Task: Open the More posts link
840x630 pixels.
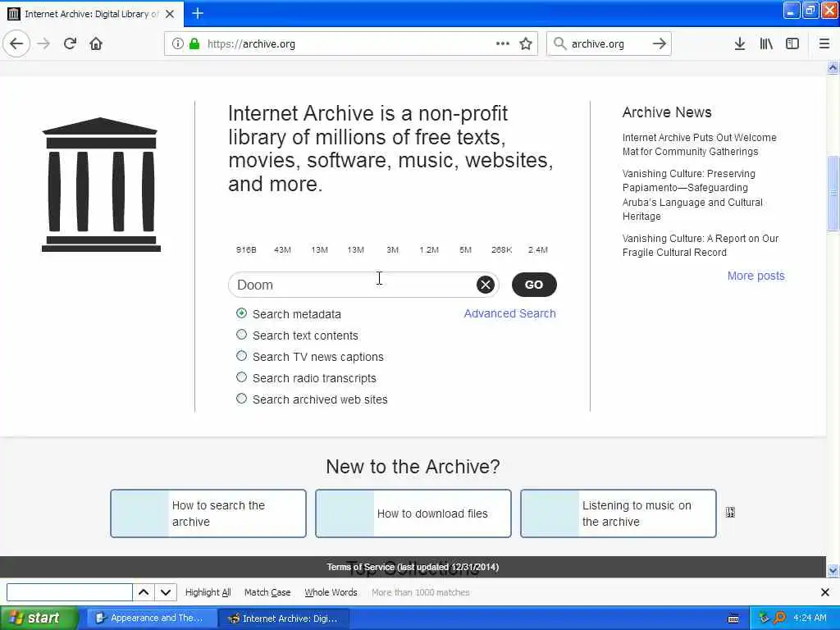Action: coord(756,276)
